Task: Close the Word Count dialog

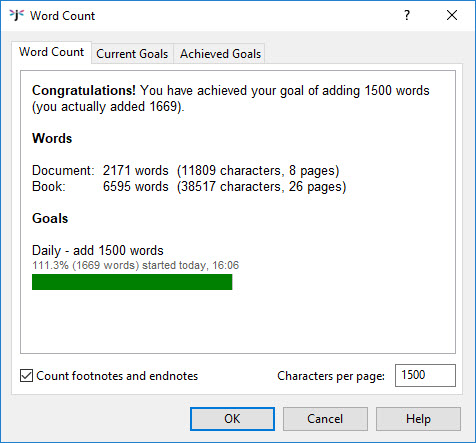Action: [452, 15]
